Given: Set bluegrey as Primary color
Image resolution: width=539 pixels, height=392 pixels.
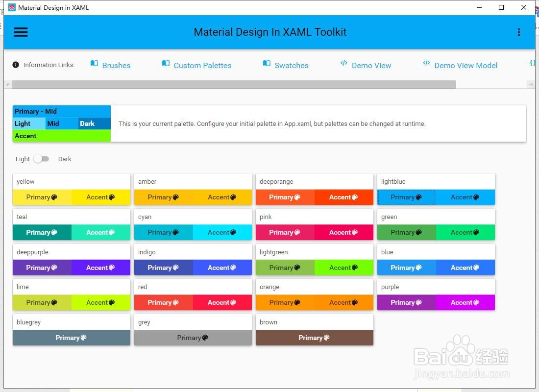Looking at the screenshot, I should tap(72, 338).
